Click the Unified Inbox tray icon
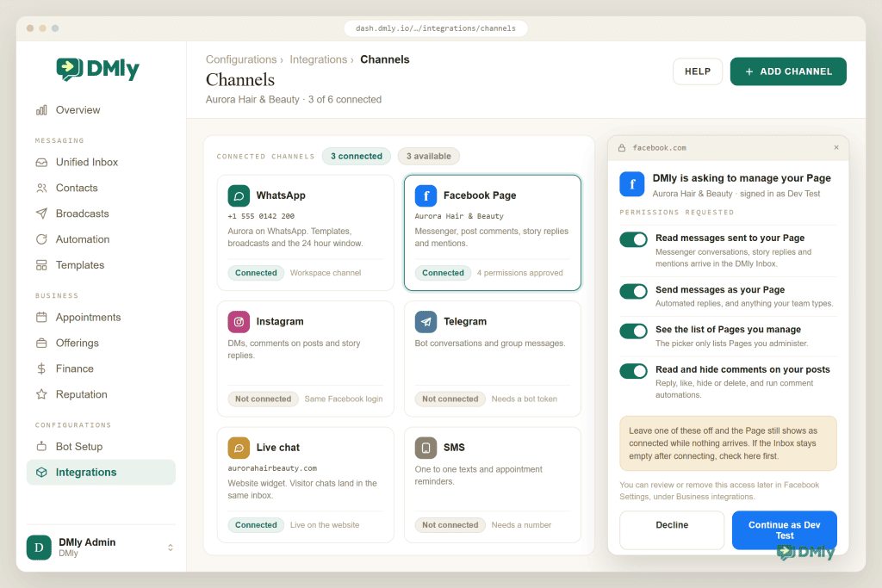 pos(41,163)
